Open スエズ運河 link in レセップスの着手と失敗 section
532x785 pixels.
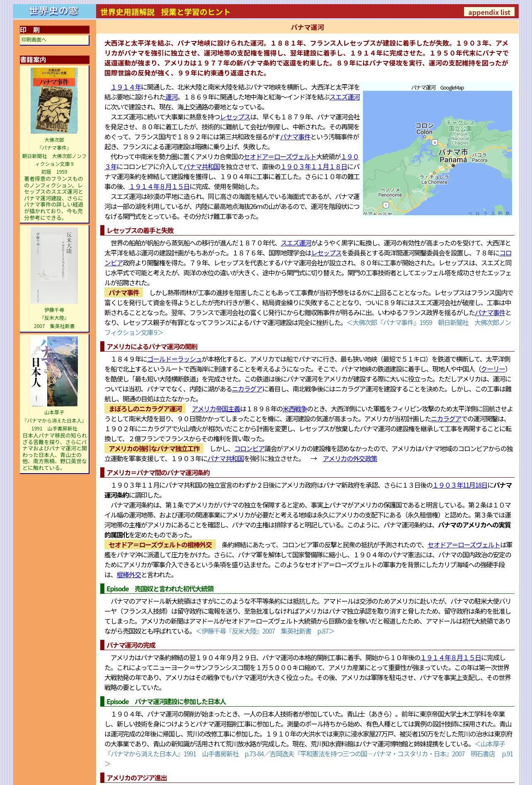296,243
